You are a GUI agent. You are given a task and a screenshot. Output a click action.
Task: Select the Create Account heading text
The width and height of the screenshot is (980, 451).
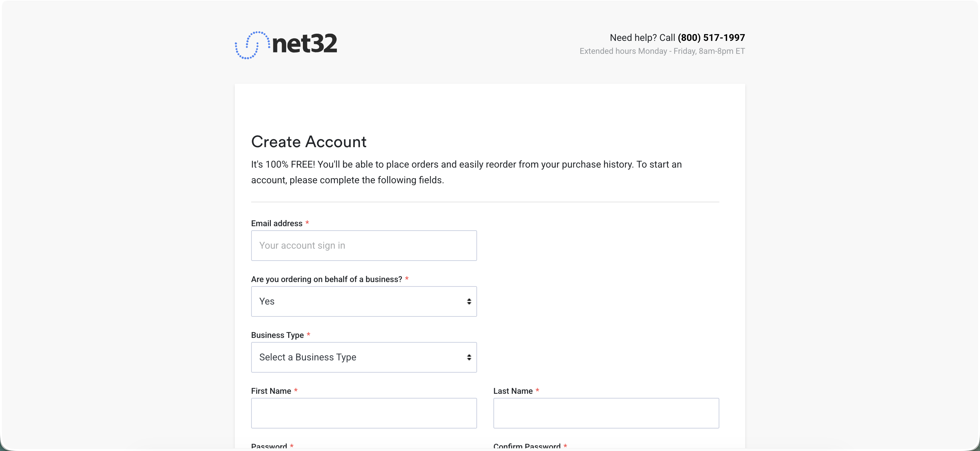(309, 142)
